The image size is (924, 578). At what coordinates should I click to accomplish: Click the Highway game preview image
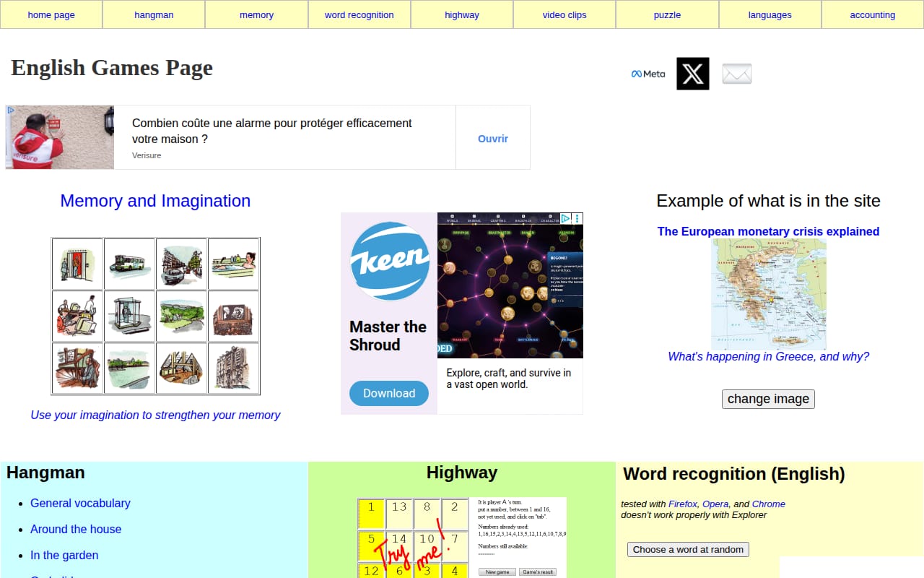tap(462, 538)
